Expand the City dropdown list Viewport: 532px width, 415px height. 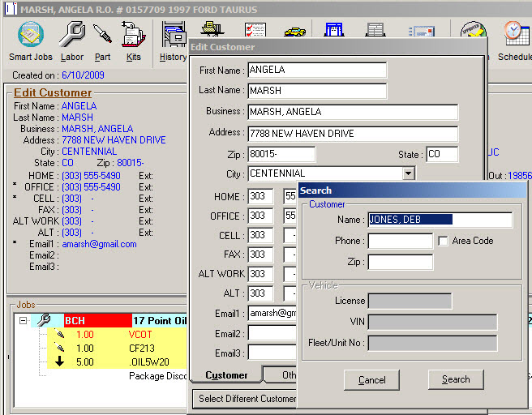pyautogui.click(x=408, y=173)
